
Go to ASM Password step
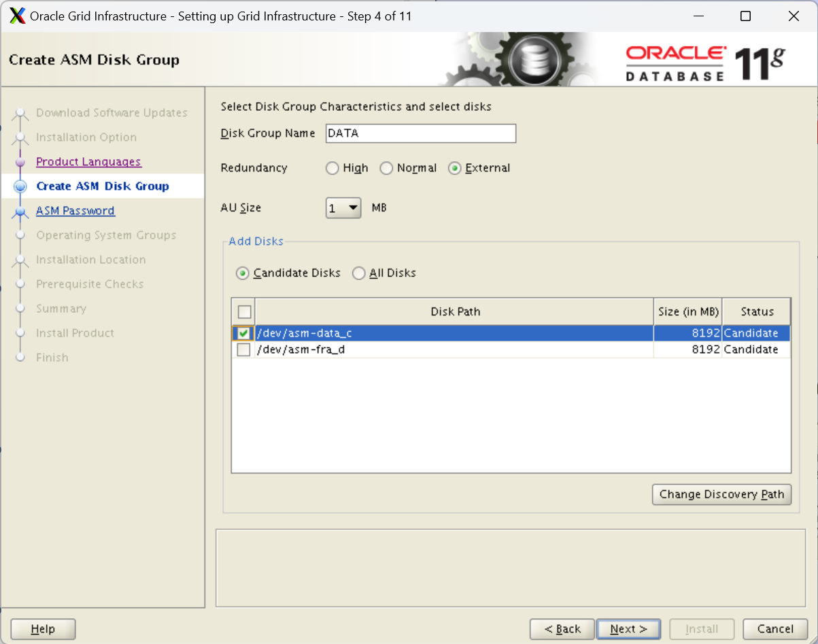(x=75, y=211)
